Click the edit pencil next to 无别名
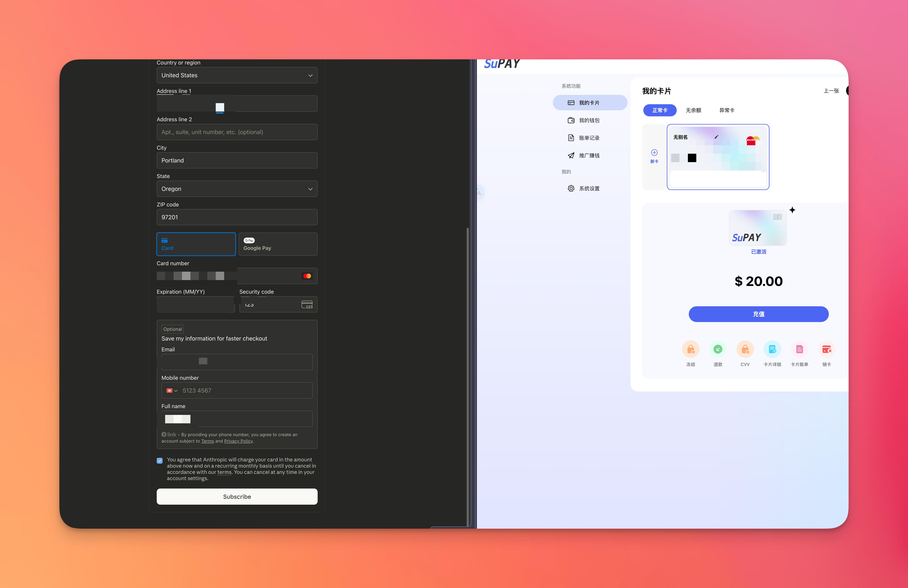Image resolution: width=908 pixels, height=588 pixels. pyautogui.click(x=716, y=137)
